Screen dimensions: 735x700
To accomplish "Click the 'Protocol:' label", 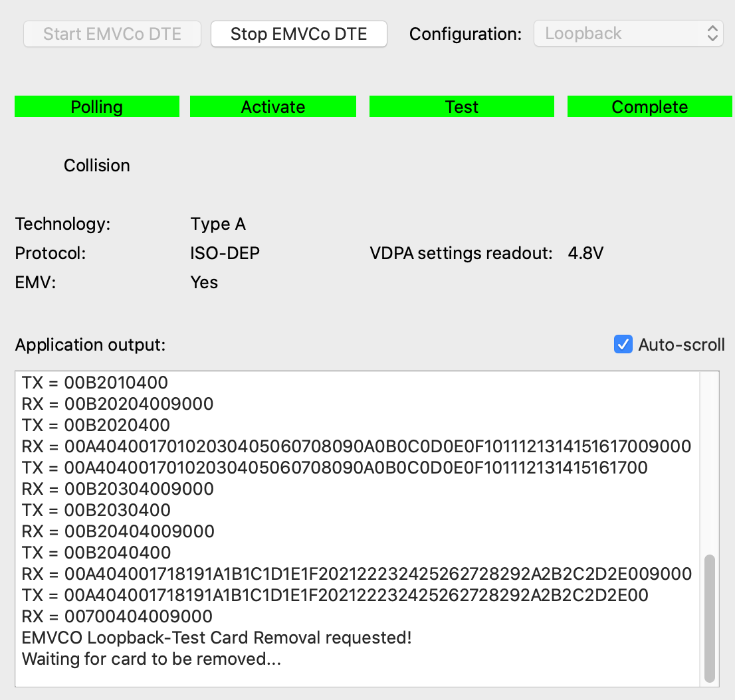I will [x=51, y=253].
